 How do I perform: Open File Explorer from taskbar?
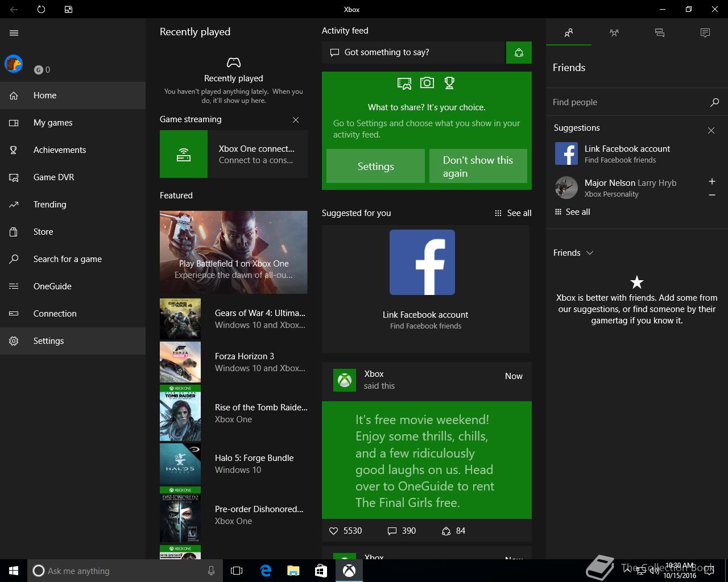tap(293, 571)
